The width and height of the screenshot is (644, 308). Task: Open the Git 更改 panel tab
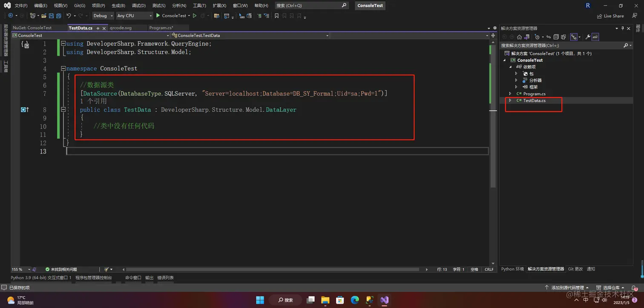point(575,269)
